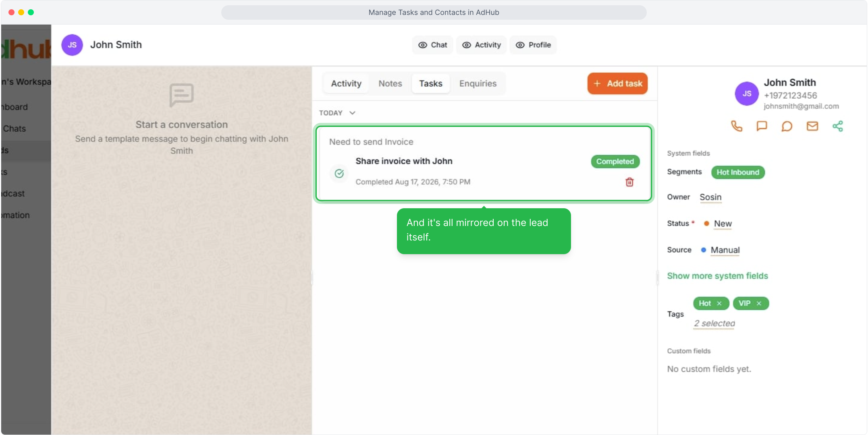
Task: Switch to the Notes tab
Action: [x=390, y=83]
